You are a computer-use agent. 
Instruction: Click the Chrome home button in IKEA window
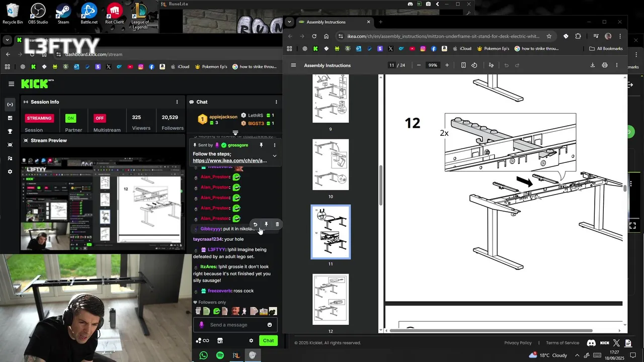[x=326, y=36]
